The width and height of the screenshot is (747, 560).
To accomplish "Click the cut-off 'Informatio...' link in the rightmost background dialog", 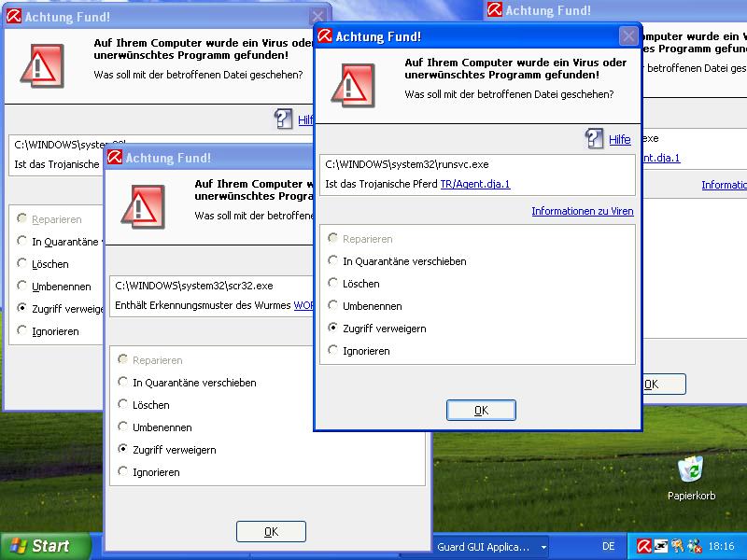I will point(725,185).
